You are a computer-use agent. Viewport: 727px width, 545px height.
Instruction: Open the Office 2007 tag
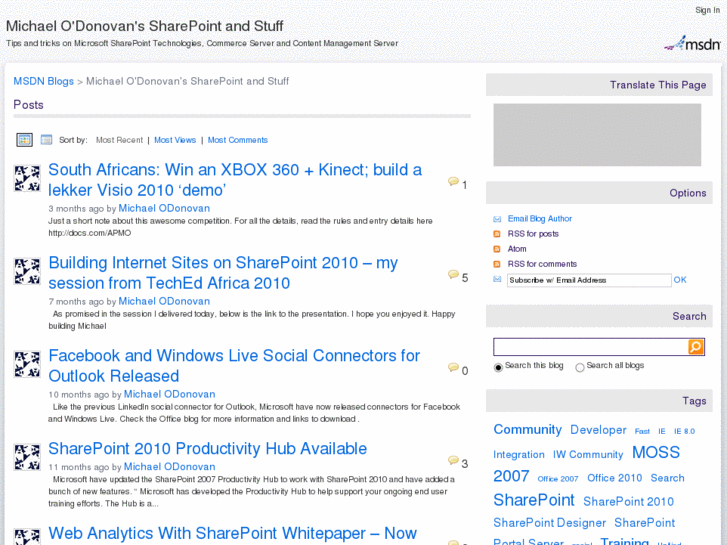[558, 479]
